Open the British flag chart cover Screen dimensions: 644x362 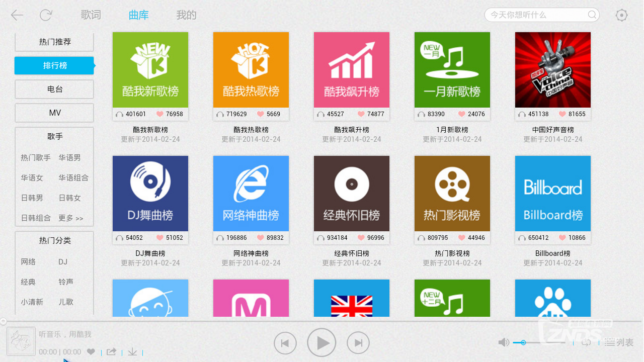click(352, 298)
